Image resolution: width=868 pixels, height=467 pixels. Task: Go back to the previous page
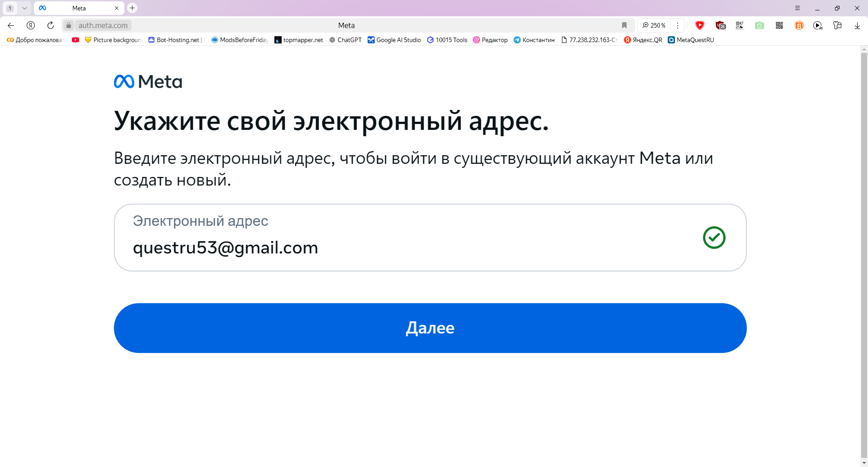point(10,25)
